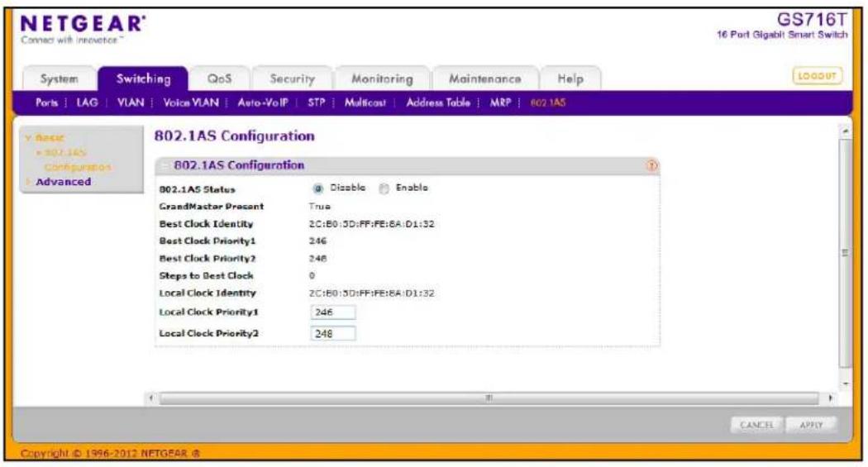This screenshot has height=467, width=868.
Task: Click the vertical scrollbar up arrow
Action: tap(845, 131)
